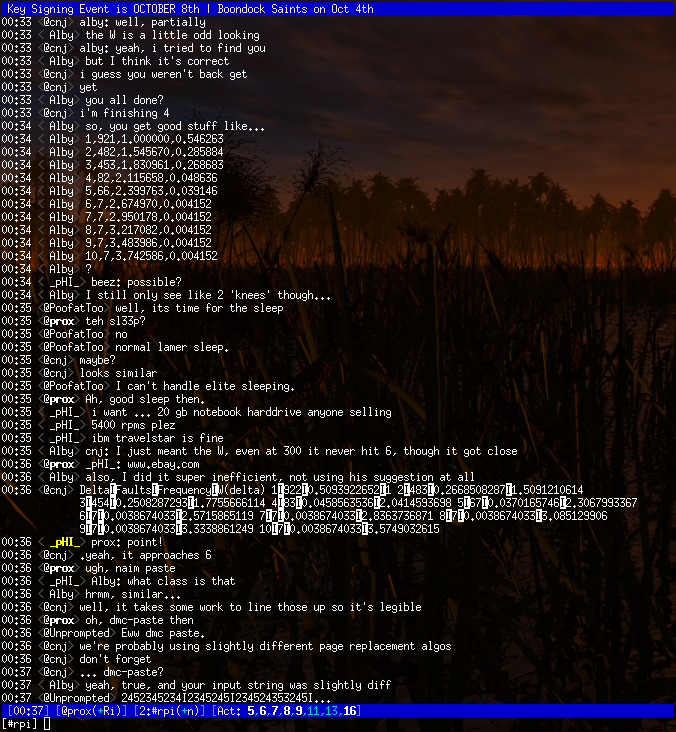Click message 'oh, dmc-paste then'
Image resolution: width=676 pixels, height=732 pixels.
point(139,620)
